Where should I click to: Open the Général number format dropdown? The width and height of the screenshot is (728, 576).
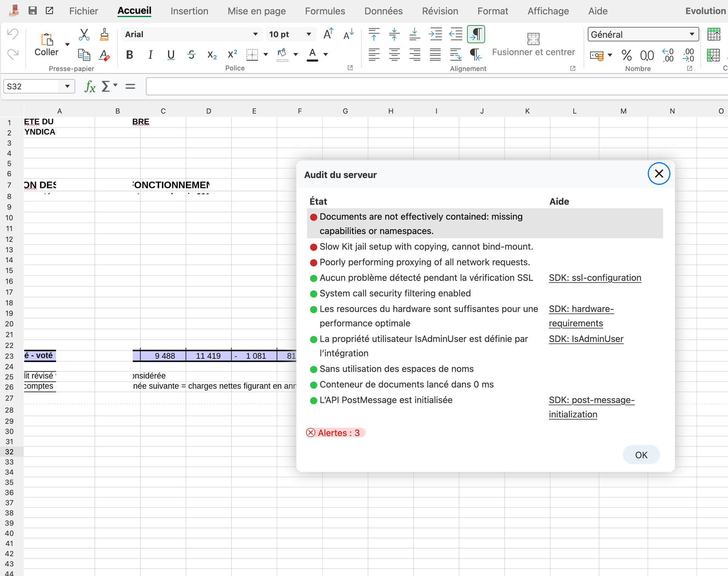692,35
